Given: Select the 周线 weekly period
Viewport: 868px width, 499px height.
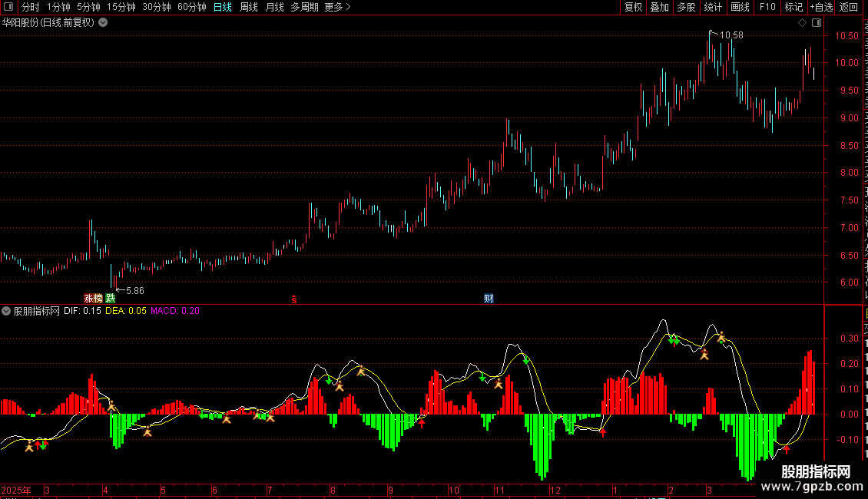Looking at the screenshot, I should click(x=249, y=7).
